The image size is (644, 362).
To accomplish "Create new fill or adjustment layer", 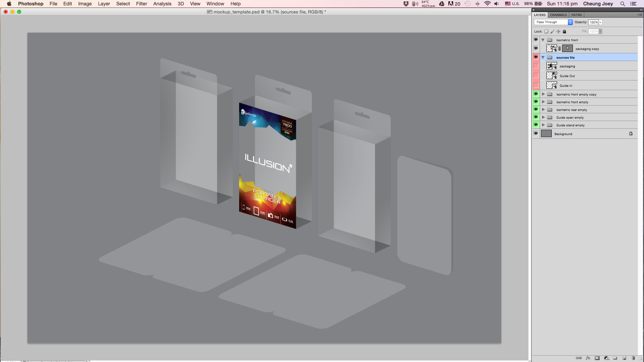I will (606, 358).
